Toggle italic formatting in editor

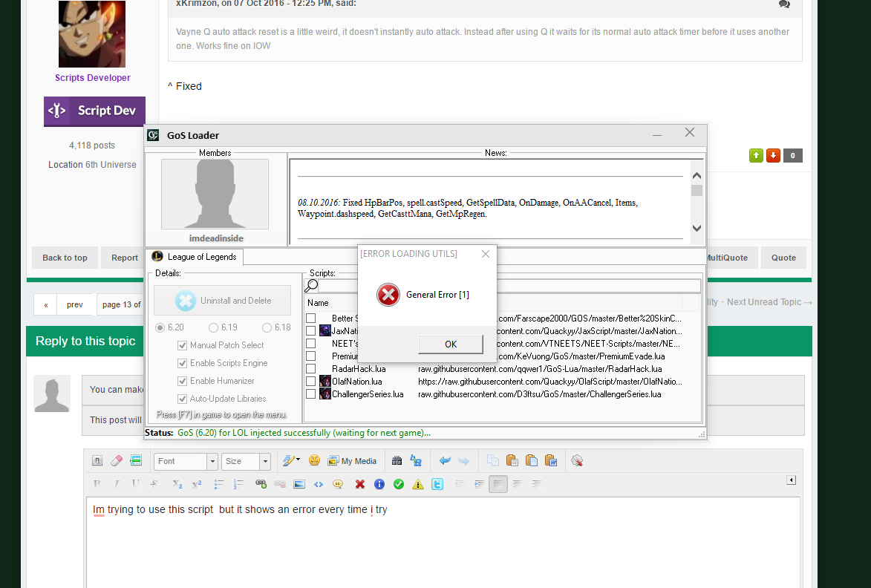[117, 483]
